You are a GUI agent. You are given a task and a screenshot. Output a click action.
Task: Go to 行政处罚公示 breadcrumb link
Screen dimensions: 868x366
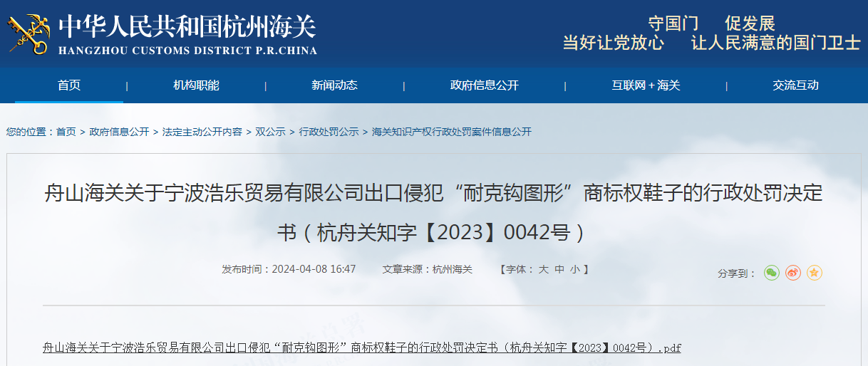tap(329, 132)
